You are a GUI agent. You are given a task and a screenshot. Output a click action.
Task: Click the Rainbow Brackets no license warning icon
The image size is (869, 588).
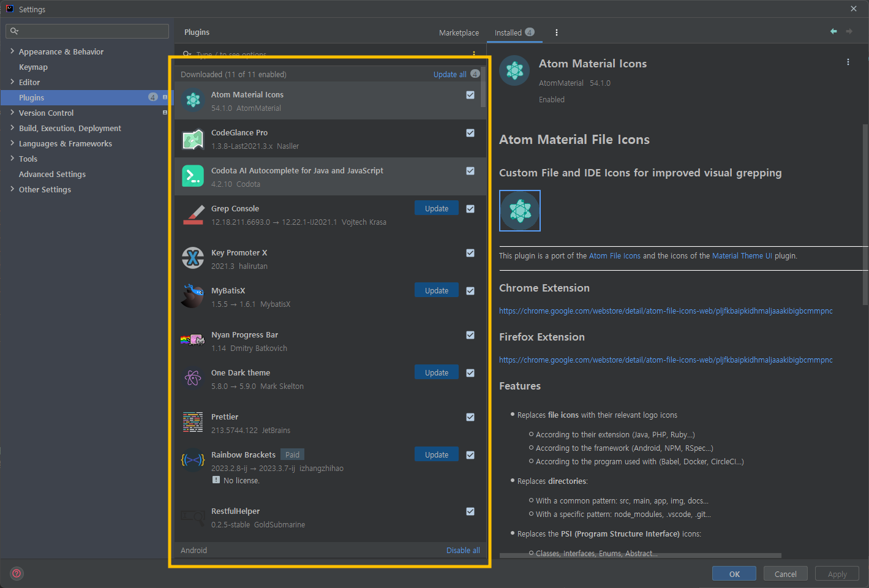pyautogui.click(x=216, y=480)
